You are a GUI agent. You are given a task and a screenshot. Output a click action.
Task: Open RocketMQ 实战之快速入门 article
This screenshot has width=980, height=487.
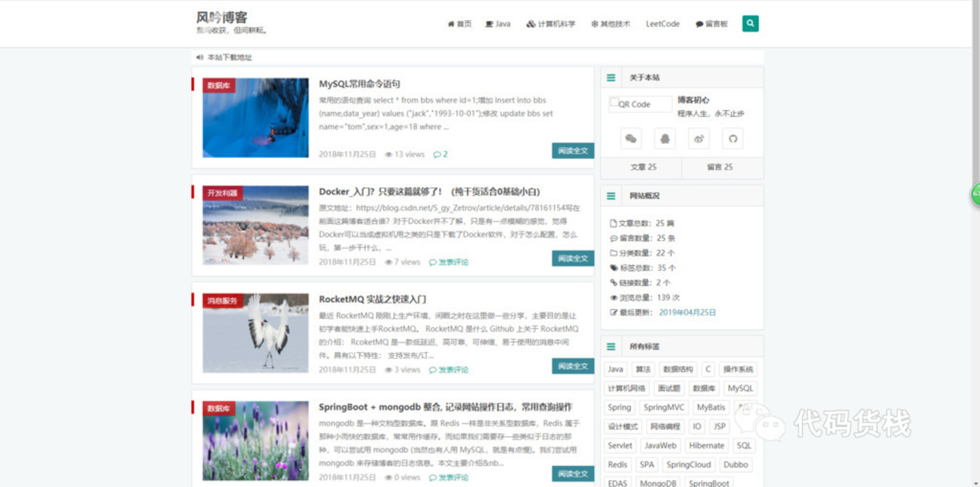pos(372,299)
